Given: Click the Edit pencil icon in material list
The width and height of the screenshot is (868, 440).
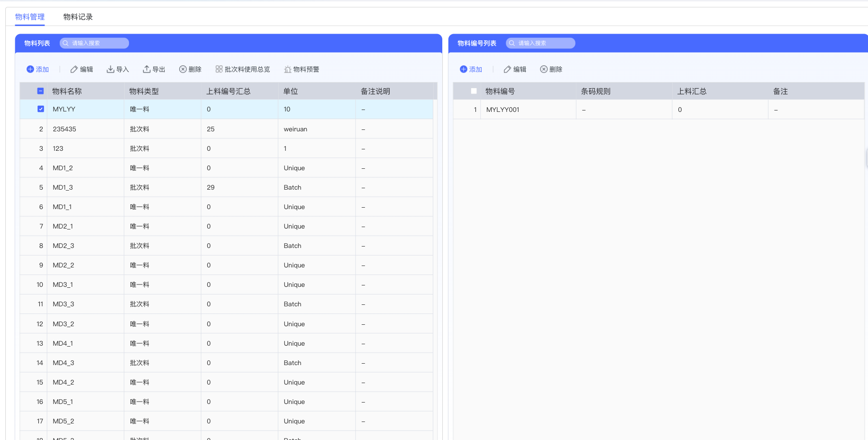Looking at the screenshot, I should [74, 69].
